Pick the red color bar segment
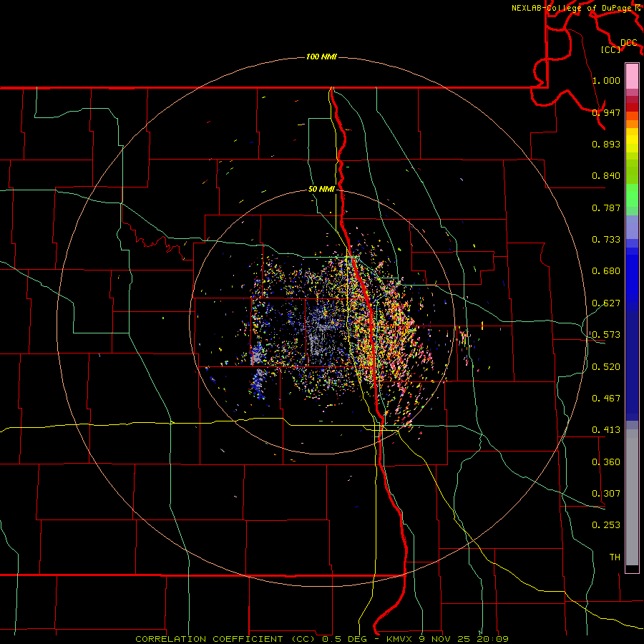Viewport: 644px width, 644px height. (632, 107)
